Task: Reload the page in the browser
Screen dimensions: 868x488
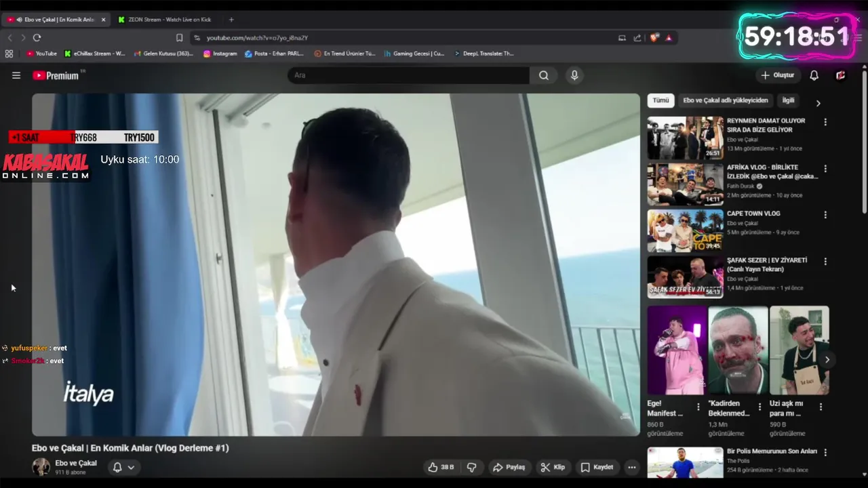Action: click(x=37, y=38)
